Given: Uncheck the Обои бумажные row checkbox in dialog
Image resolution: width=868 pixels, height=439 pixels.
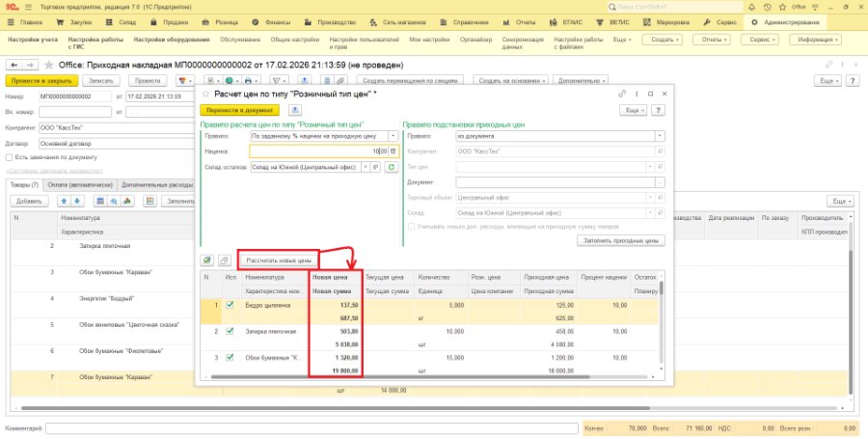Looking at the screenshot, I should (x=230, y=358).
